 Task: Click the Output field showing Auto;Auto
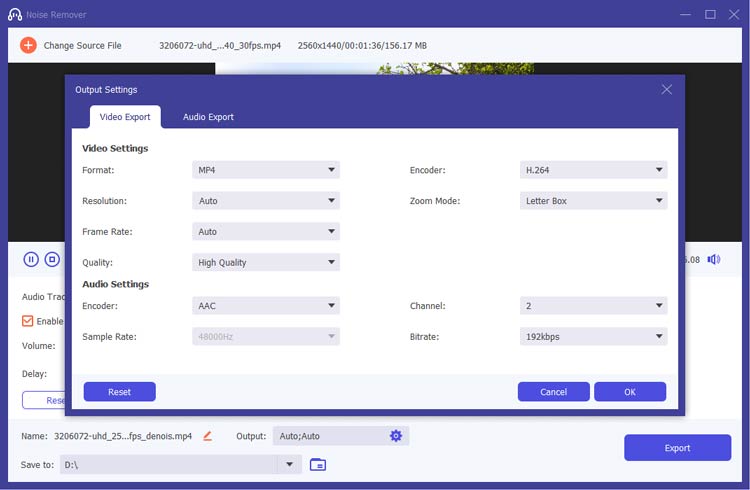click(x=341, y=436)
